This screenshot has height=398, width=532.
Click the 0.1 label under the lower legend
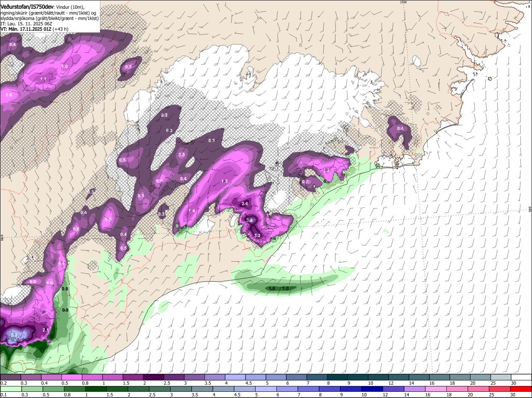tap(3, 395)
